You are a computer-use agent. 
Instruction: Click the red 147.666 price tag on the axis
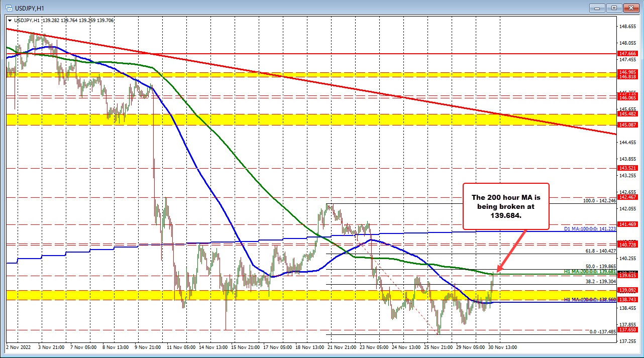click(x=627, y=53)
